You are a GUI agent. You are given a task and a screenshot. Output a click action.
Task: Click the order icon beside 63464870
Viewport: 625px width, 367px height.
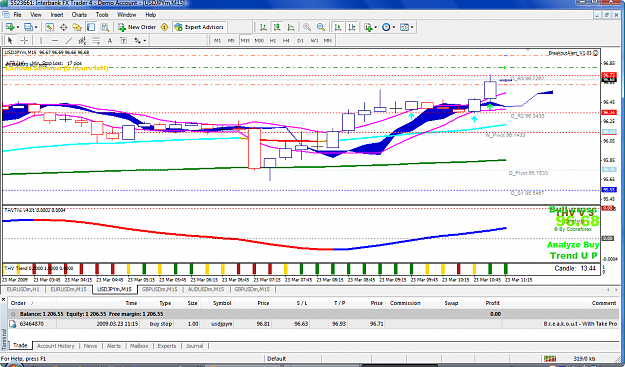pos(13,324)
